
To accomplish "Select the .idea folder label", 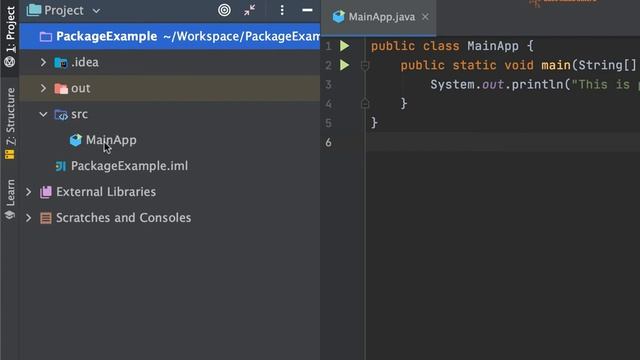I will click(x=85, y=62).
